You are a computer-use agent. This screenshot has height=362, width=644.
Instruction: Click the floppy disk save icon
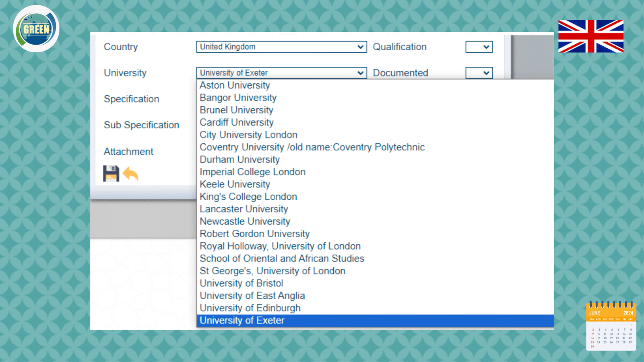pos(111,174)
